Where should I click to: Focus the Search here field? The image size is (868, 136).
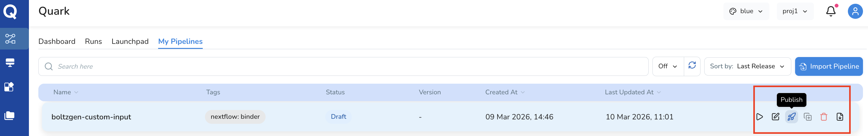tap(343, 66)
